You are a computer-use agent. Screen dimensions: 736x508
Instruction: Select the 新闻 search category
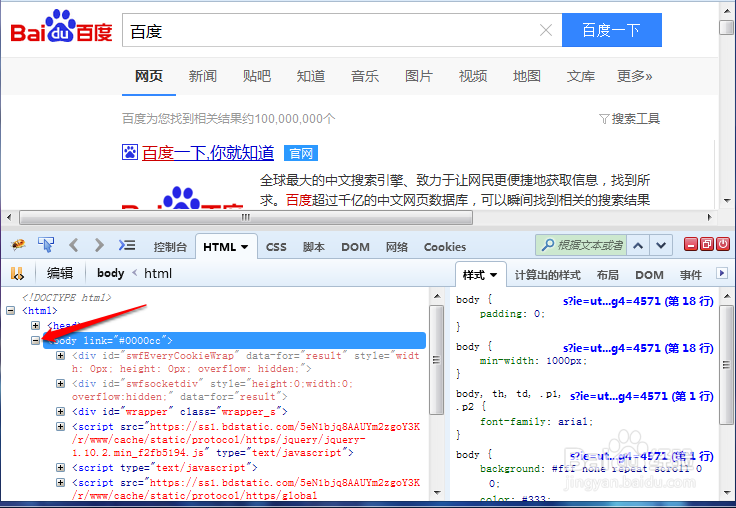[203, 76]
